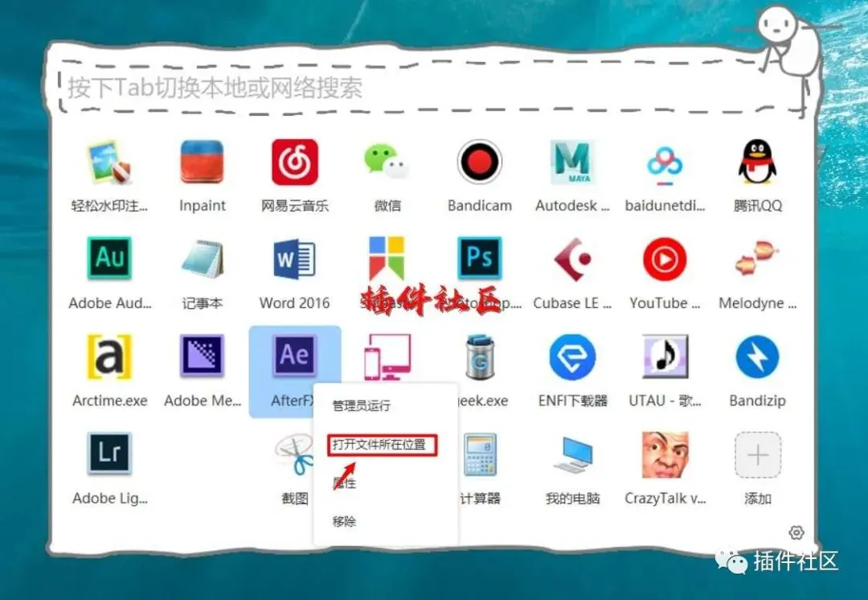This screenshot has height=600, width=868.
Task: Click 添加 plus tile to add app
Action: (757, 455)
